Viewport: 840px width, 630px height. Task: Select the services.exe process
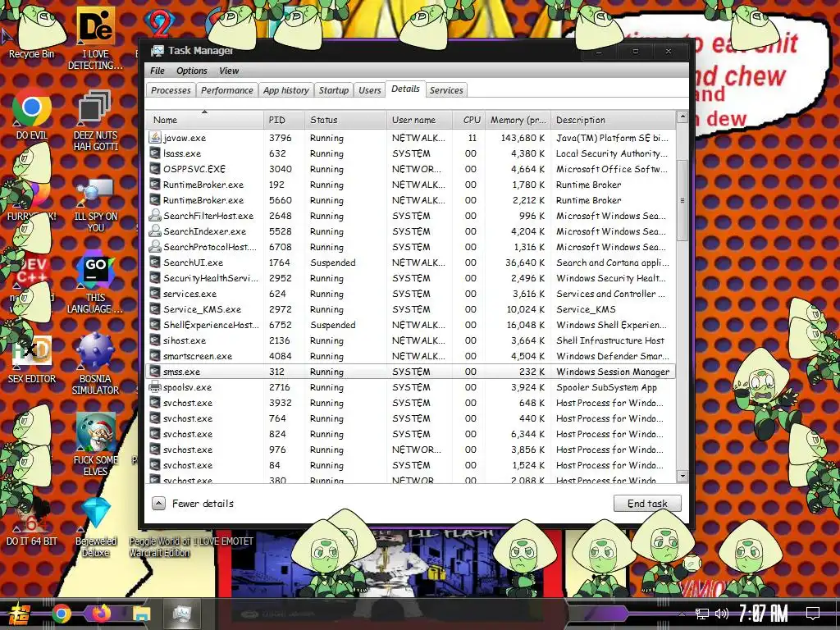click(x=410, y=294)
